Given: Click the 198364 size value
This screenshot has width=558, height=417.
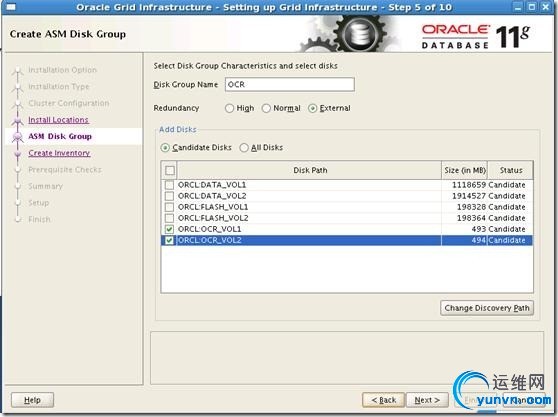Looking at the screenshot, I should [x=471, y=218].
